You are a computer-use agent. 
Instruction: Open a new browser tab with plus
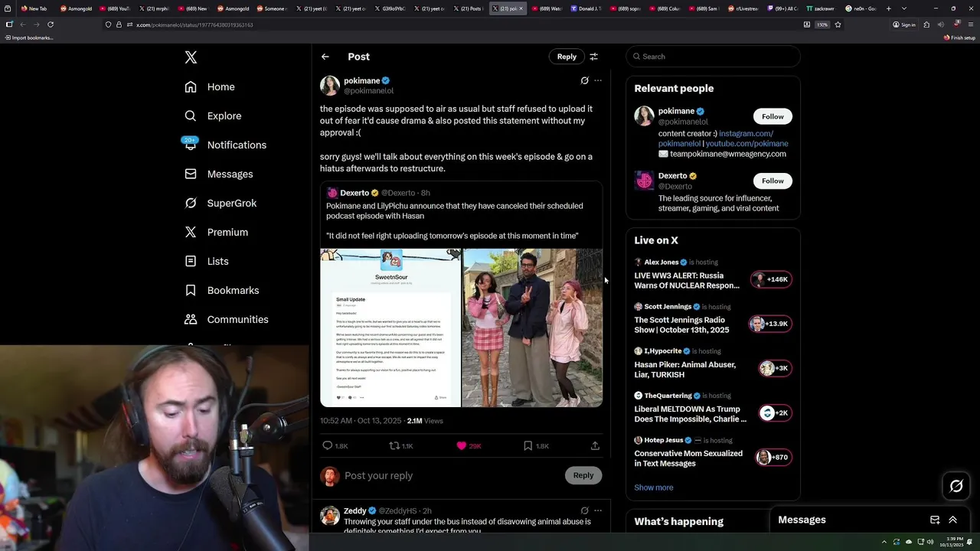[x=888, y=8]
